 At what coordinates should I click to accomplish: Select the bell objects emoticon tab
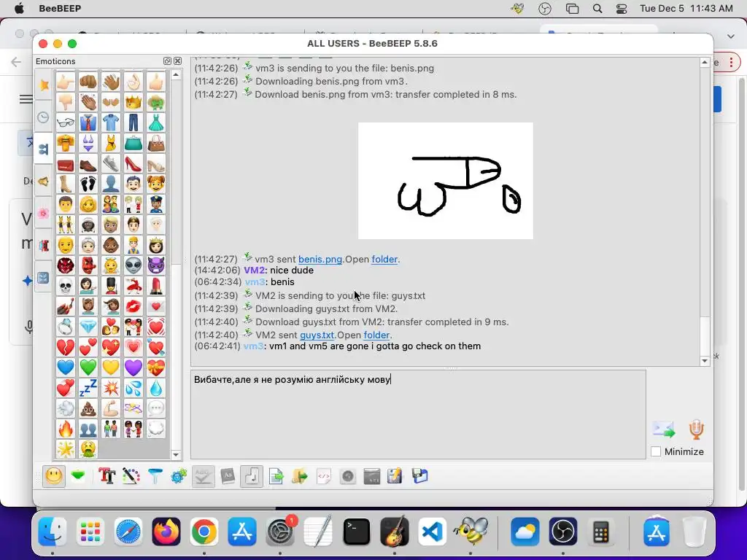(x=43, y=182)
